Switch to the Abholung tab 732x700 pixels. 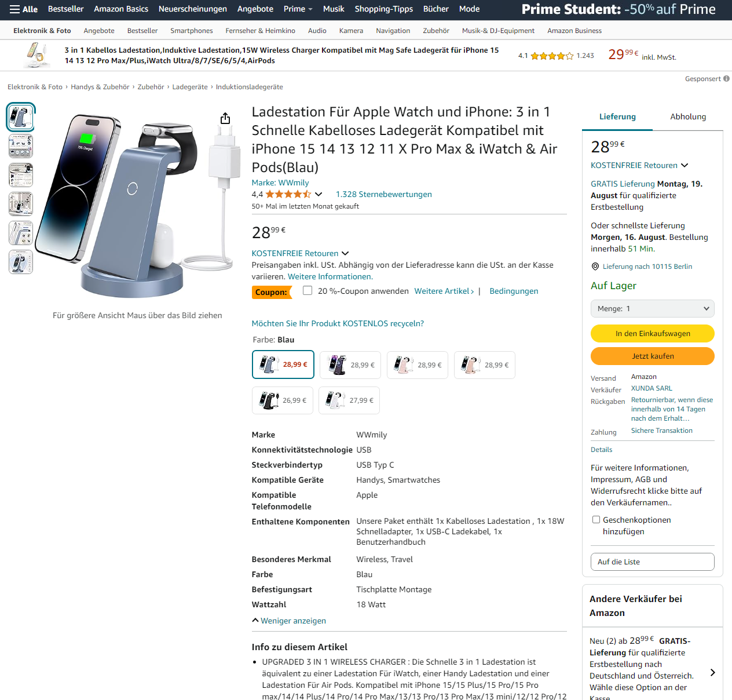coord(688,116)
